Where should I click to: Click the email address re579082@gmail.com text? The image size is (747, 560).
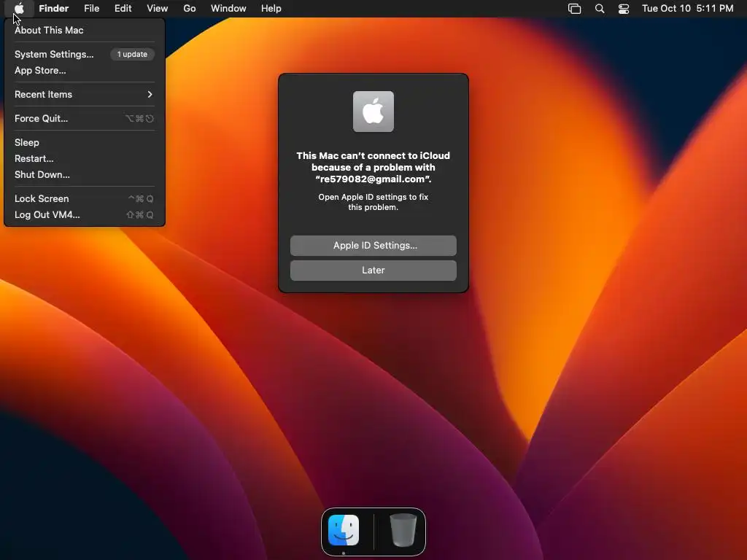click(x=373, y=179)
